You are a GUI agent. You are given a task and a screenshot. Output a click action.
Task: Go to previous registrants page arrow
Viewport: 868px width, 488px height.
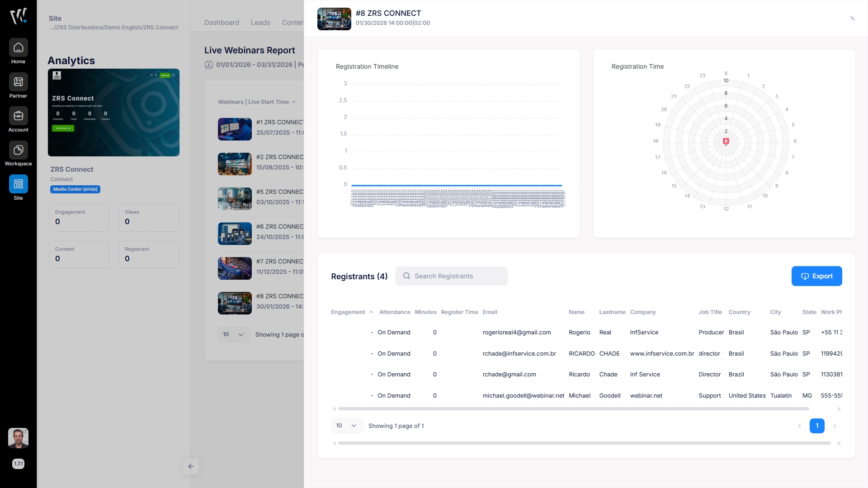pyautogui.click(x=799, y=426)
